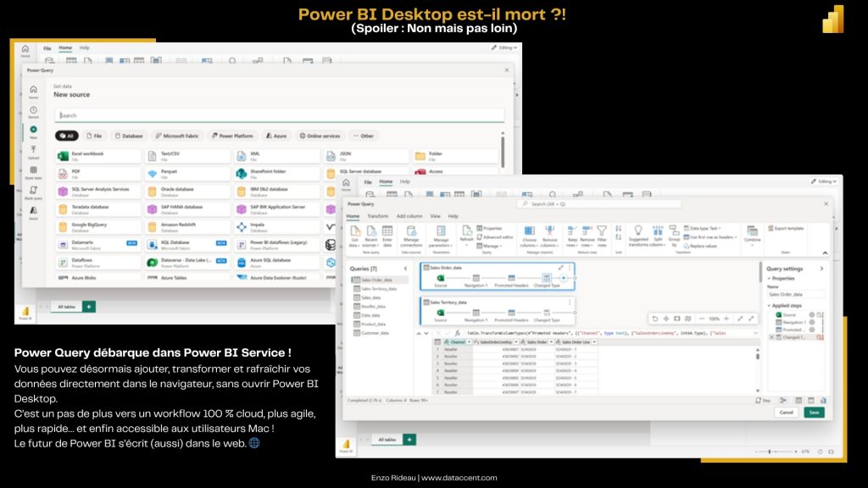This screenshot has height=488, width=868.
Task: Select the Filter rows icon
Action: click(601, 234)
